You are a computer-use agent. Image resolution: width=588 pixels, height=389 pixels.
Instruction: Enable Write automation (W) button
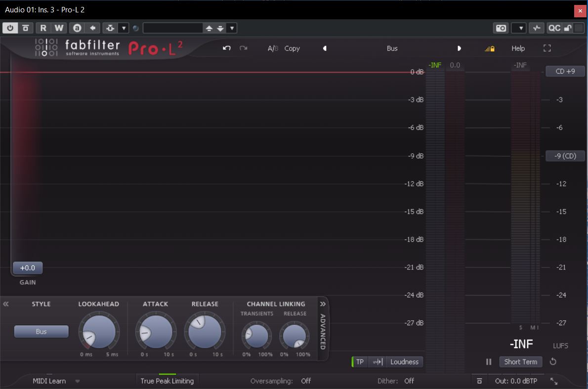(x=59, y=28)
